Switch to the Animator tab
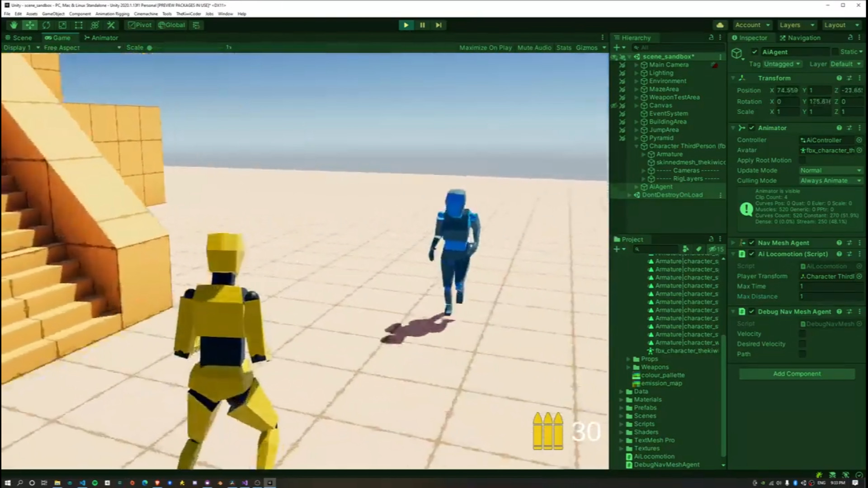The height and width of the screenshot is (488, 868). point(101,38)
